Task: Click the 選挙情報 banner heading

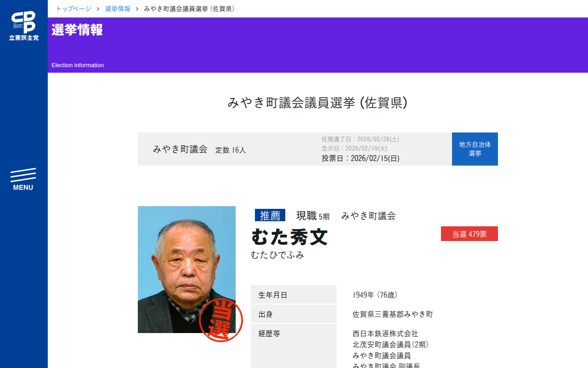Action: [x=77, y=30]
